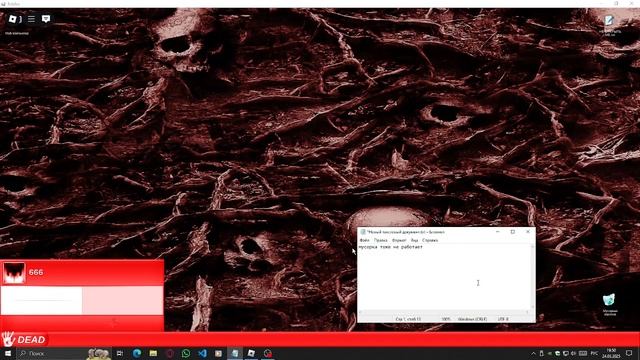Screen dimensions: 640x360
Task: Toggle the Roblox chat bubble icon
Action: pos(46,19)
